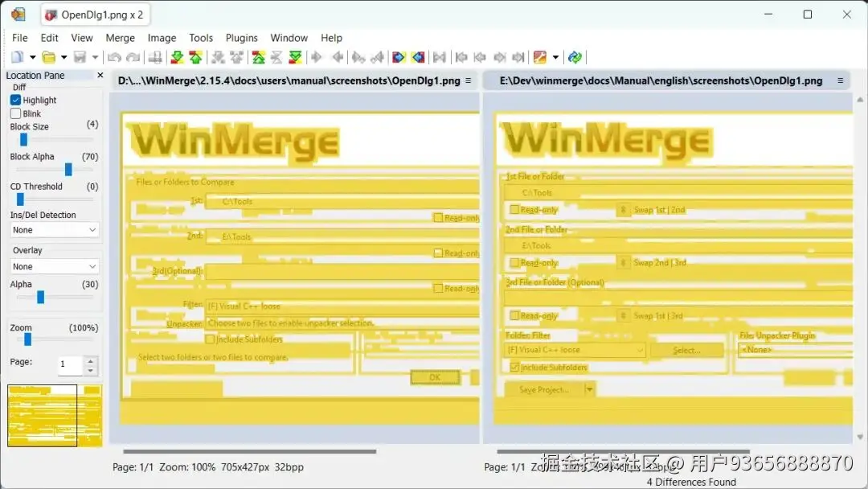Click the Page number input field

(70, 364)
